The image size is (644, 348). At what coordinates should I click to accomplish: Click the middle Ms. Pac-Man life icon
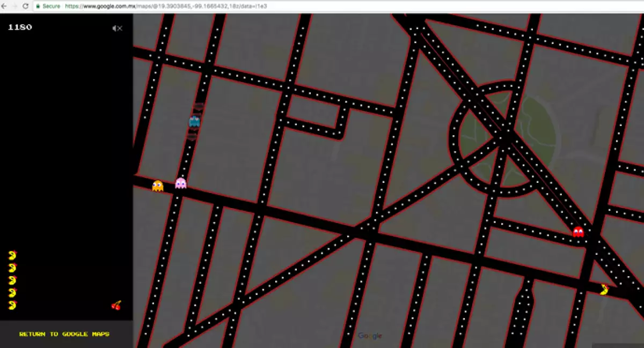(x=12, y=280)
